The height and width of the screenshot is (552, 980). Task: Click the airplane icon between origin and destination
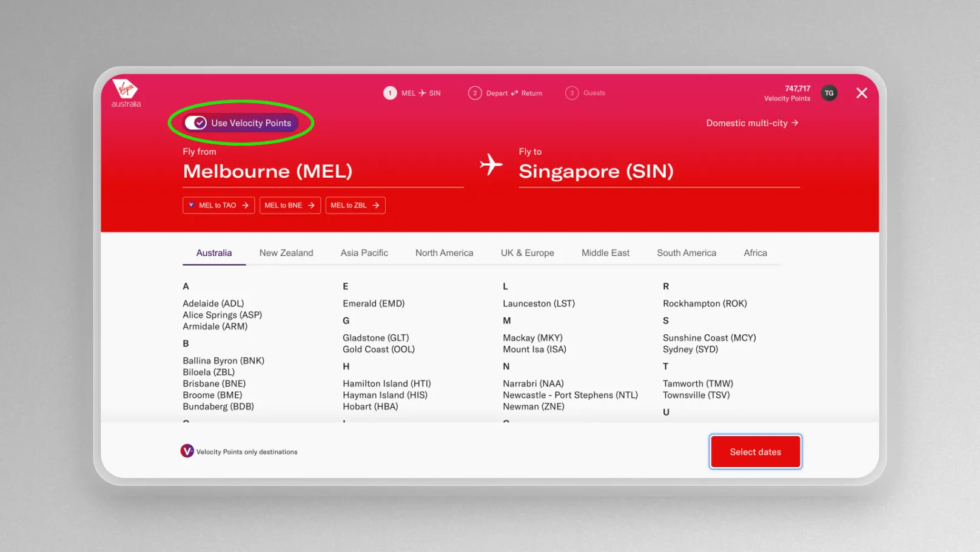pyautogui.click(x=491, y=164)
